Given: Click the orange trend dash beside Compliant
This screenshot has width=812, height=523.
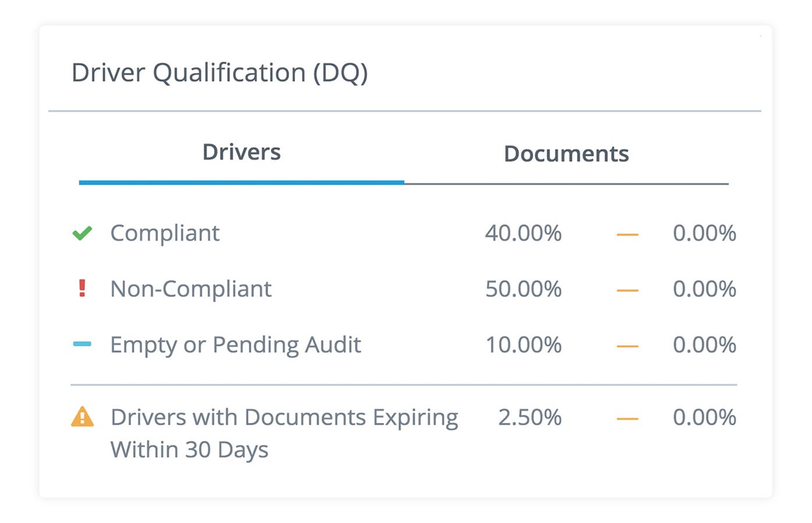Looking at the screenshot, I should (x=627, y=235).
